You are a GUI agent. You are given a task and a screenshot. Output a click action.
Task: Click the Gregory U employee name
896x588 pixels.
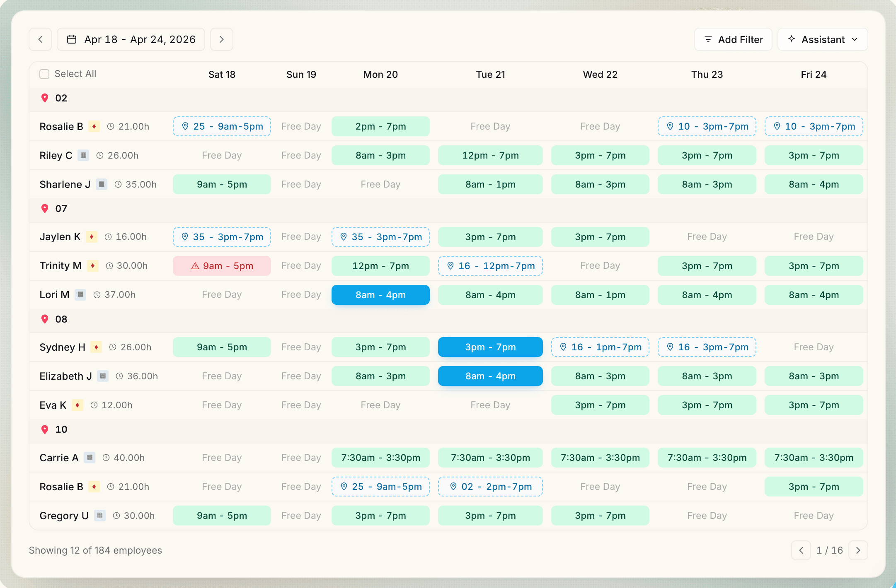click(64, 516)
